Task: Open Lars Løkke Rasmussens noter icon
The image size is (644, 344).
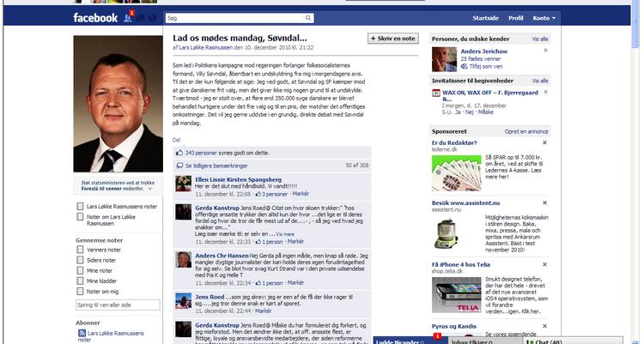Action: [80, 207]
